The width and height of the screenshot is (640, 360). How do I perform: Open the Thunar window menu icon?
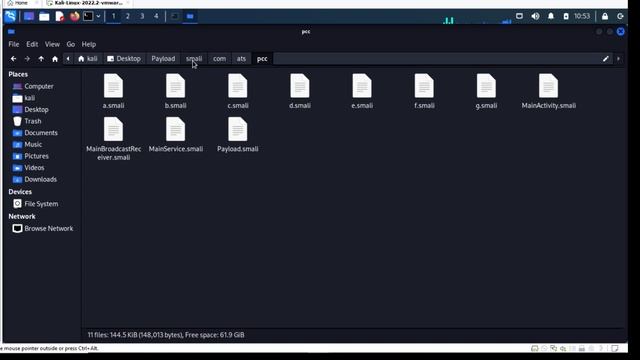click(11, 31)
